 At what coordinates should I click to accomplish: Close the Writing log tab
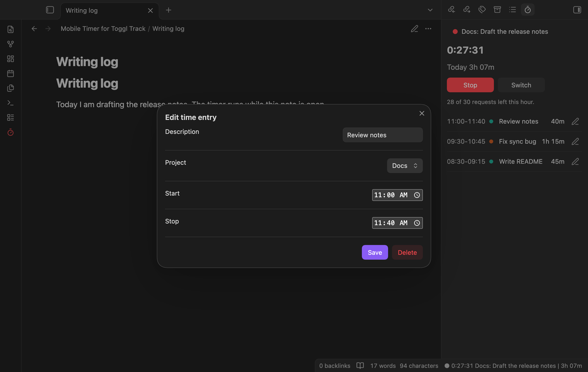click(x=150, y=10)
